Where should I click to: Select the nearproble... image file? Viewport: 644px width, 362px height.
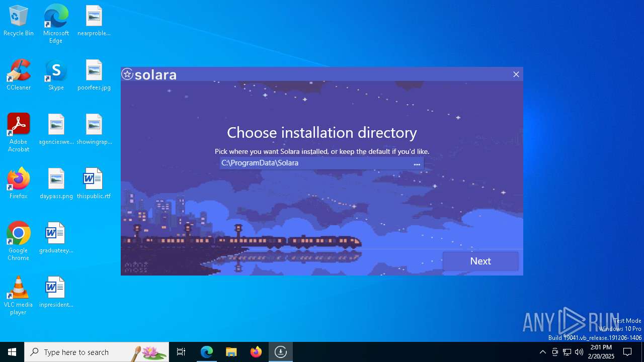[x=94, y=21]
